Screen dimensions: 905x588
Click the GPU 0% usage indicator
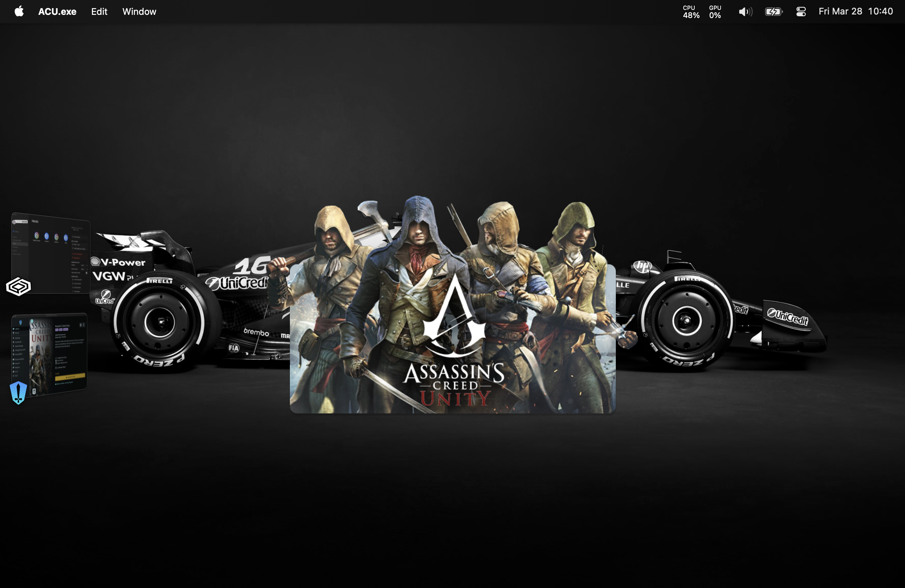click(715, 12)
